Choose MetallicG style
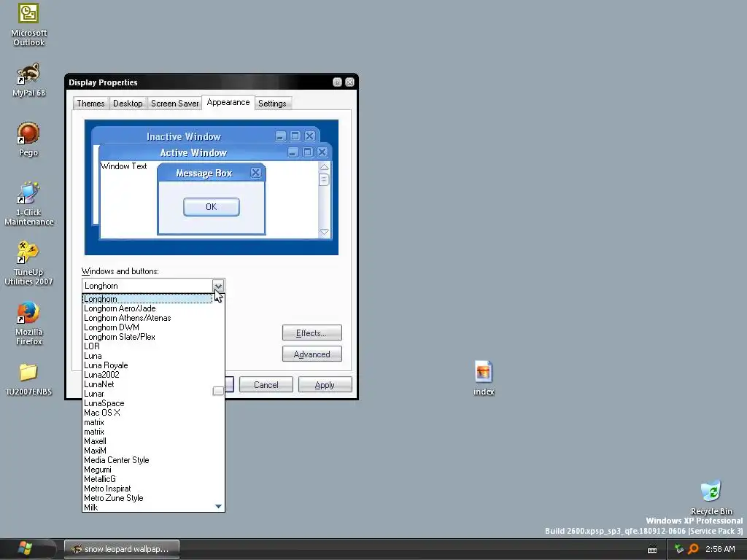 tap(147, 479)
